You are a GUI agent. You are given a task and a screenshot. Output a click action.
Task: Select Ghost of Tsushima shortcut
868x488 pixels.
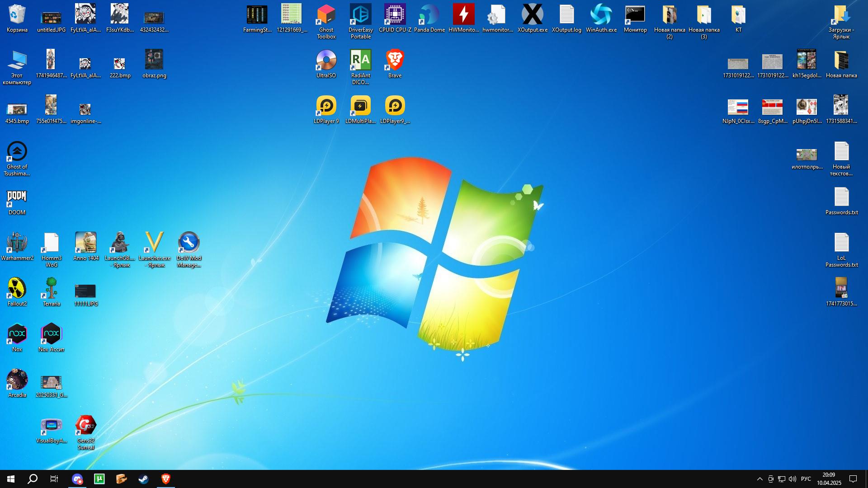(17, 159)
